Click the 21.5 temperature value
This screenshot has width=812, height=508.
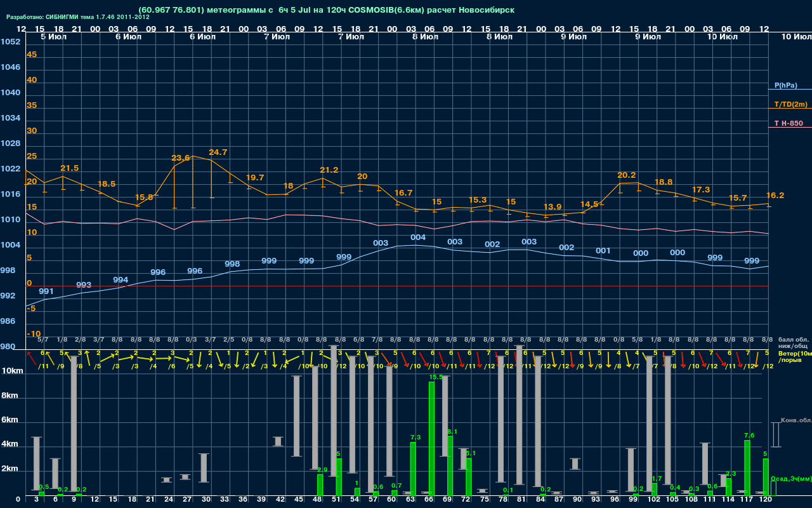[x=69, y=168]
